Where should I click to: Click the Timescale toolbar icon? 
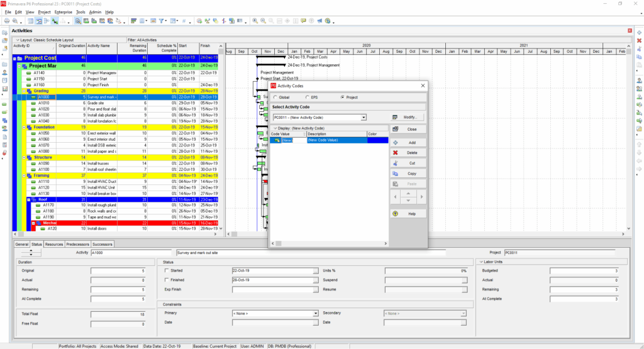point(153,21)
